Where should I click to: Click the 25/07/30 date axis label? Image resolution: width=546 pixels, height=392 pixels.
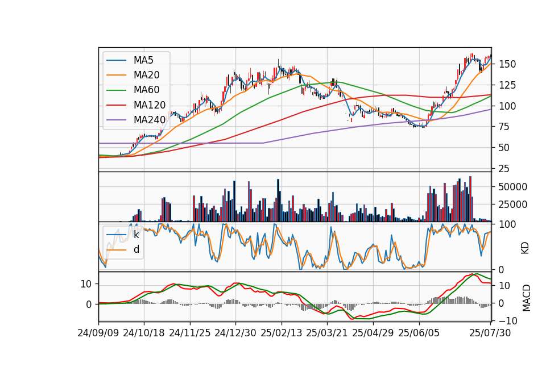coord(490,333)
